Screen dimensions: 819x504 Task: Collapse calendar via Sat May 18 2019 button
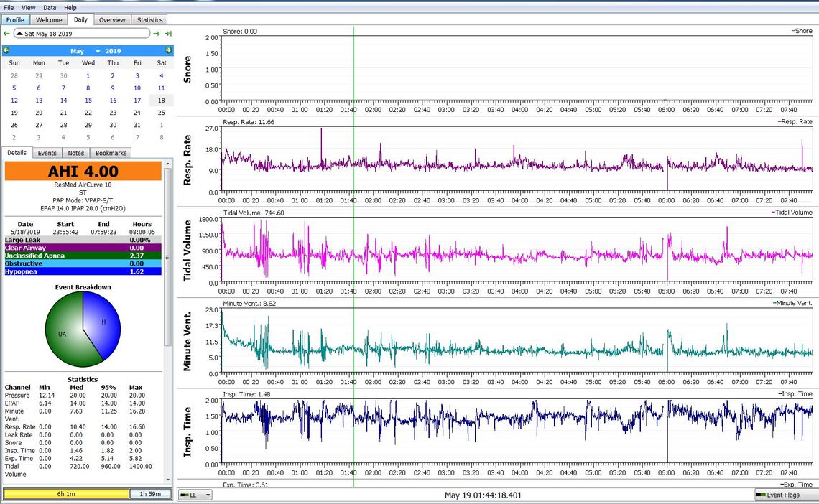pos(81,34)
